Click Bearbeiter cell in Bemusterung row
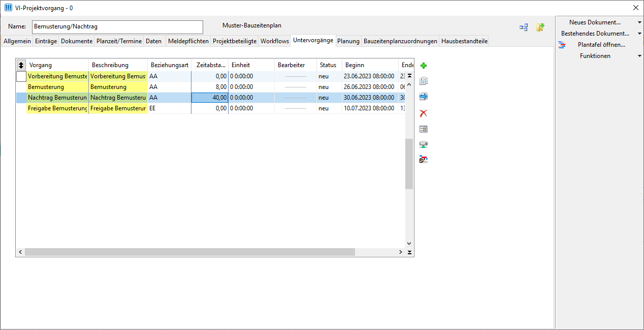The height and width of the screenshot is (330, 644). 296,87
